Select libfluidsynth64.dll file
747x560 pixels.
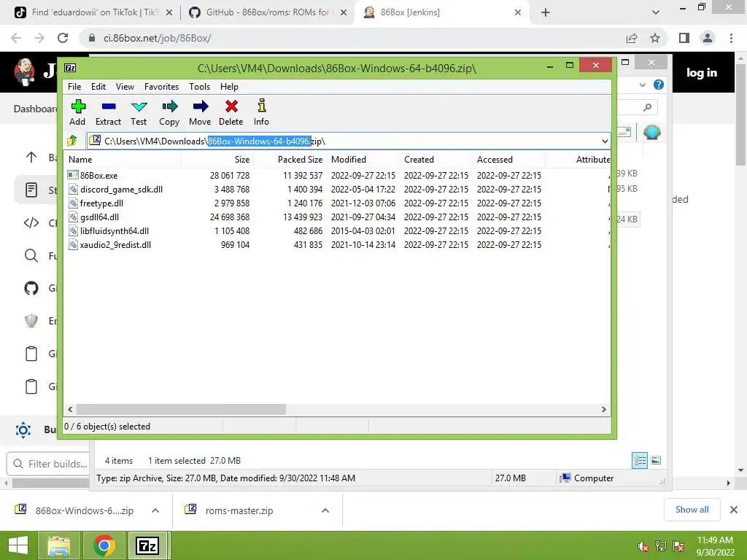tap(115, 231)
